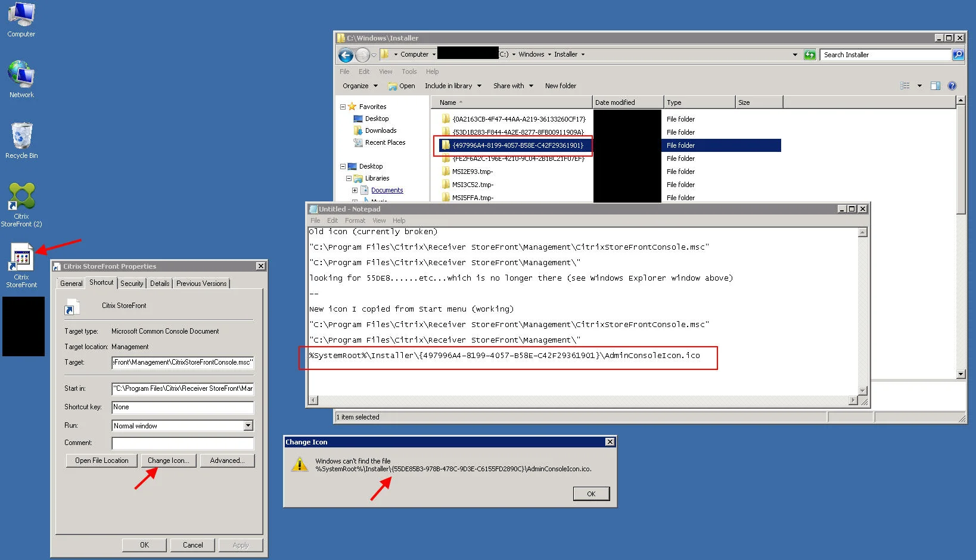976x560 pixels.
Task: Click Cancel in the Properties dialog
Action: [192, 545]
